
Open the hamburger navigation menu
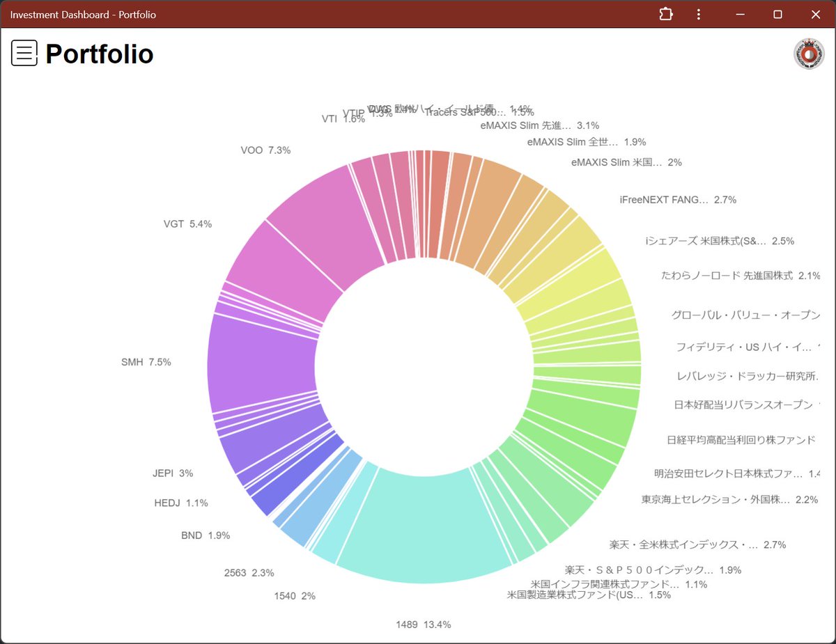tap(24, 53)
